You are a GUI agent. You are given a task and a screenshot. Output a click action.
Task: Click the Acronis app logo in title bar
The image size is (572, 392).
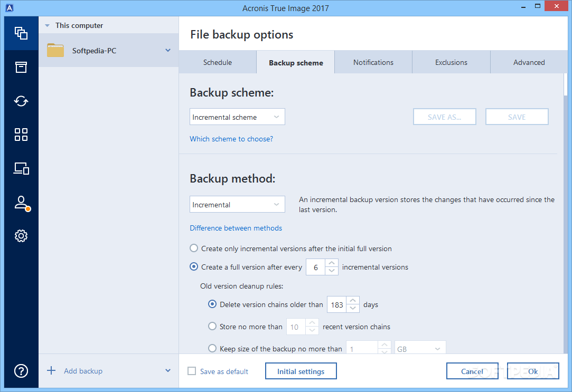(10, 8)
